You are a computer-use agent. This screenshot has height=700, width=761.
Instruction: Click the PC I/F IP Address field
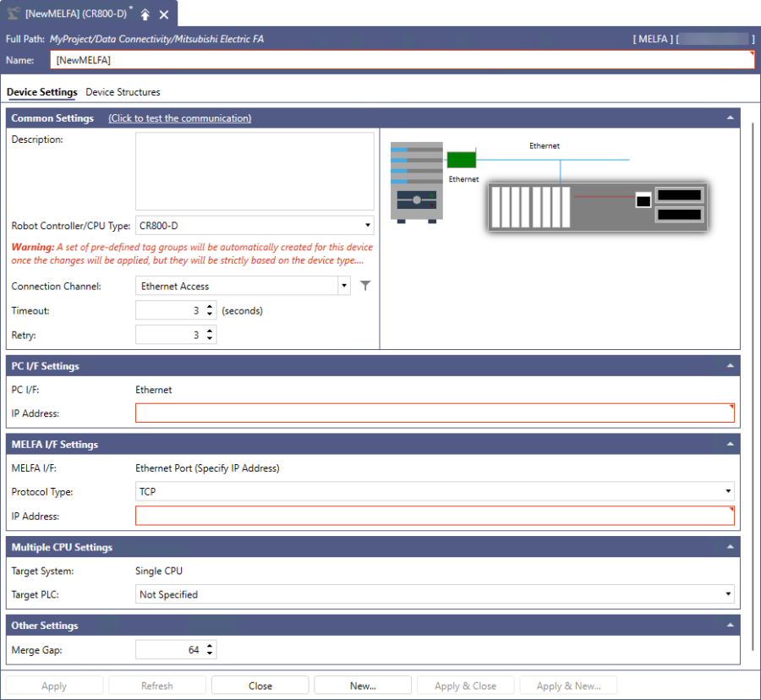click(434, 413)
